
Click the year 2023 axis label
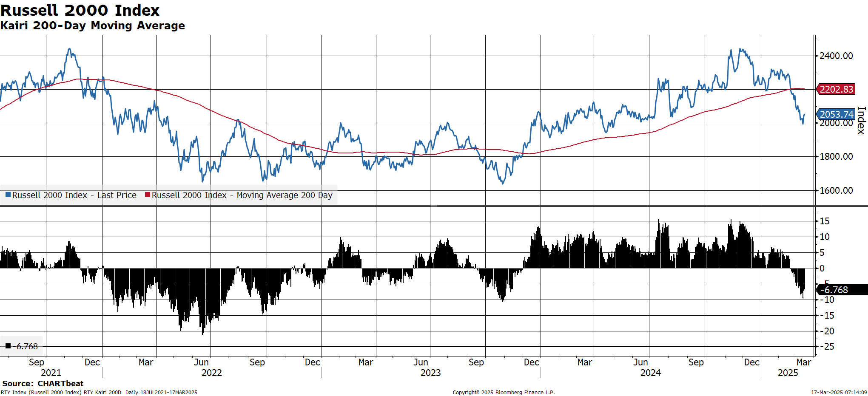[431, 373]
